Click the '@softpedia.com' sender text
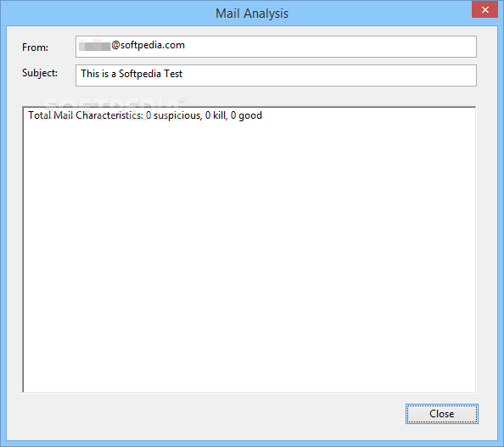 (x=148, y=45)
